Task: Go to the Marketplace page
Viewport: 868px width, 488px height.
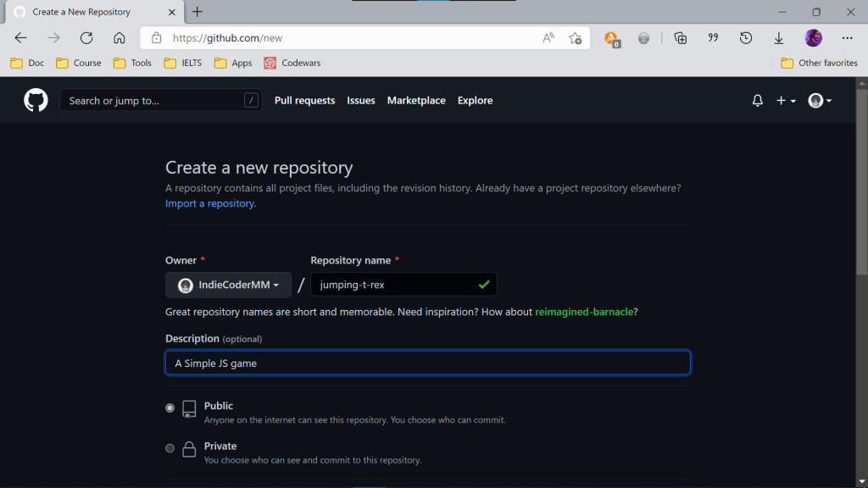Action: pos(416,101)
